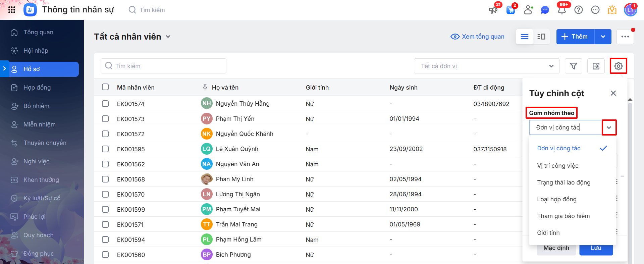644x264 pixels.
Task: Click the Lưu button
Action: 596,249
